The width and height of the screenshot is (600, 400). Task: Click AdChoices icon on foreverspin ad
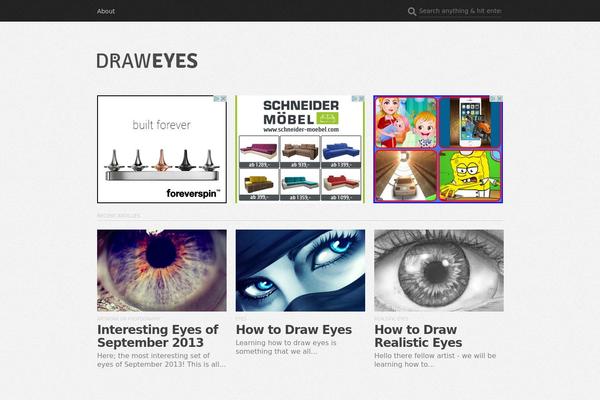pos(217,99)
